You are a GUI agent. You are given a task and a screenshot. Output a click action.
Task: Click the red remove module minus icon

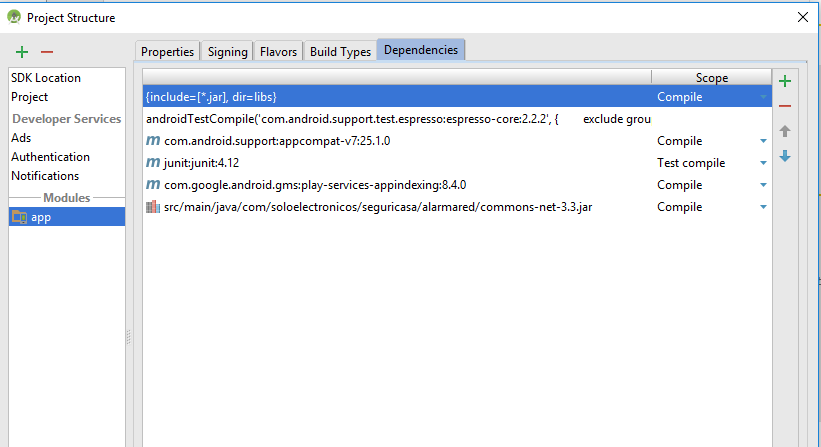pos(46,52)
